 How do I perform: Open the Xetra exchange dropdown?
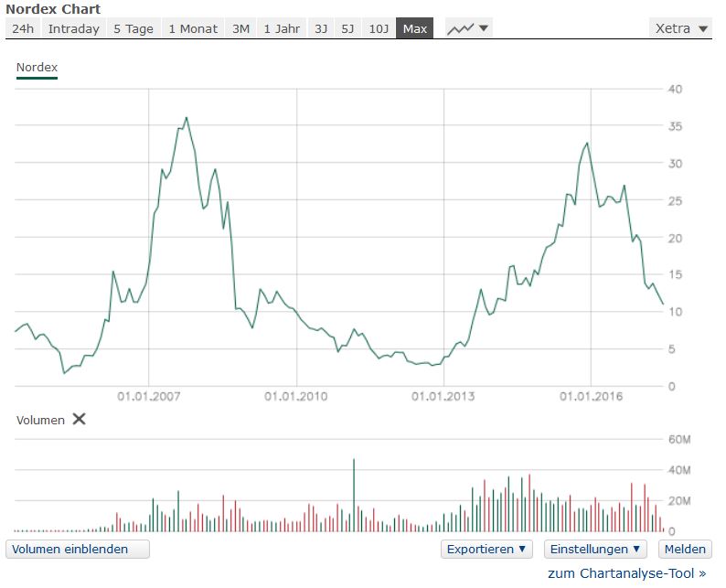[680, 28]
